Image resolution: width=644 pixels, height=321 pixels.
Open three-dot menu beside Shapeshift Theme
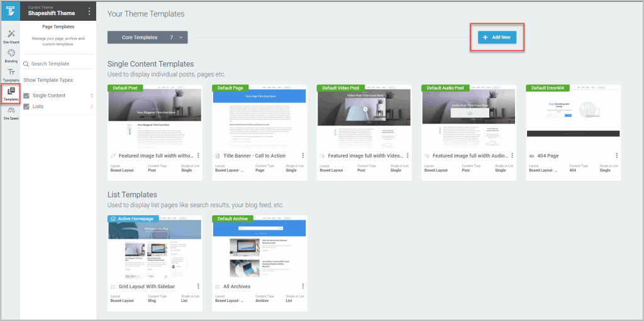pos(89,11)
